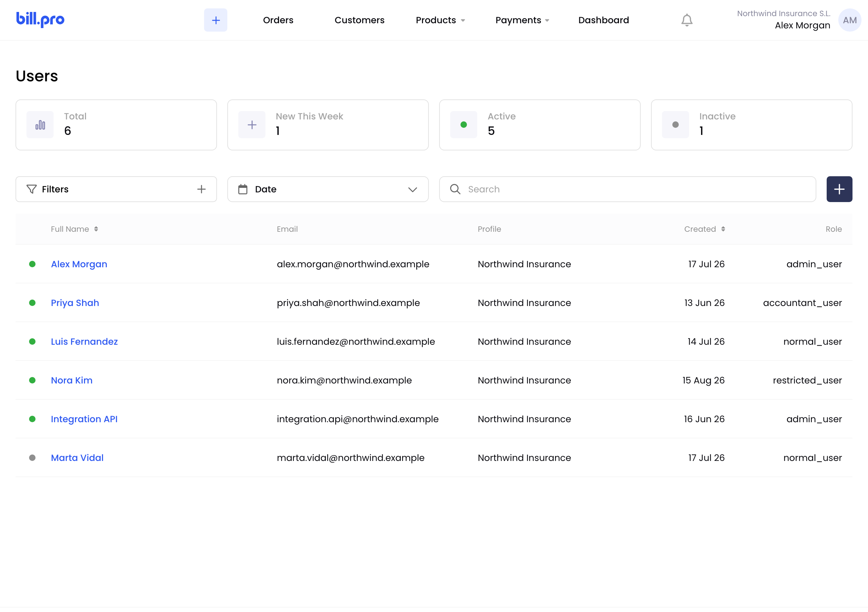Open the Customers page

point(359,20)
